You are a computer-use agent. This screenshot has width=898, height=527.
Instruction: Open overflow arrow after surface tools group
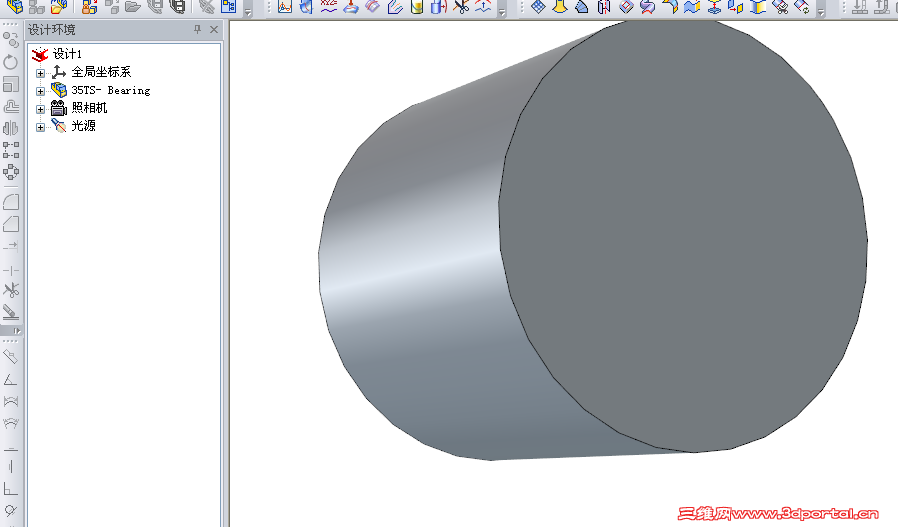(x=820, y=11)
